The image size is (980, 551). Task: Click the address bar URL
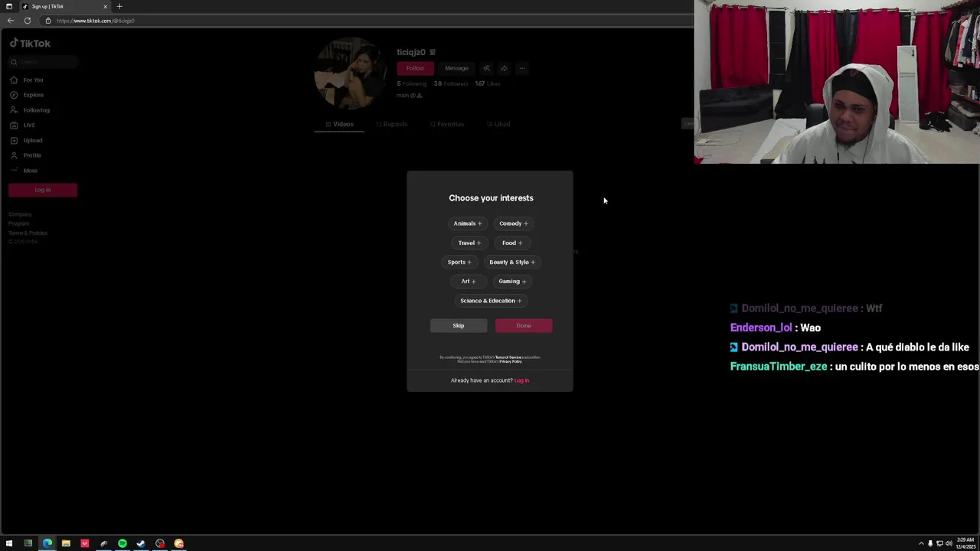click(95, 21)
